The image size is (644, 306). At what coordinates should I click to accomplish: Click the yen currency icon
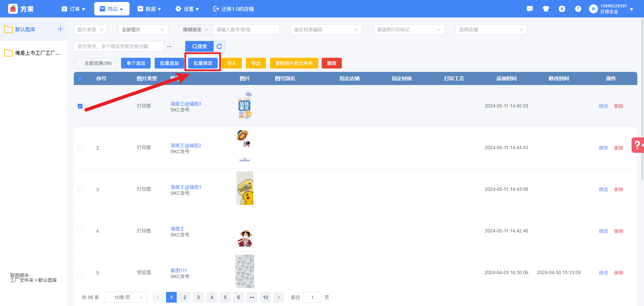click(562, 9)
